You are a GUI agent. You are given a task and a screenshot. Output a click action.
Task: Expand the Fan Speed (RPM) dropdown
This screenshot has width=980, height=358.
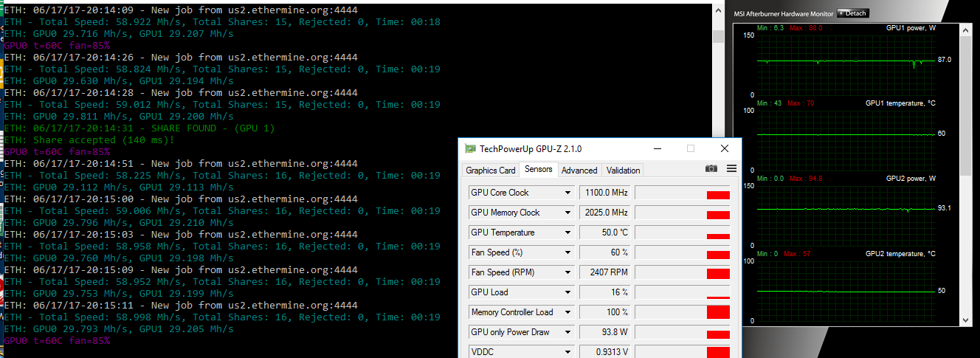click(x=567, y=272)
